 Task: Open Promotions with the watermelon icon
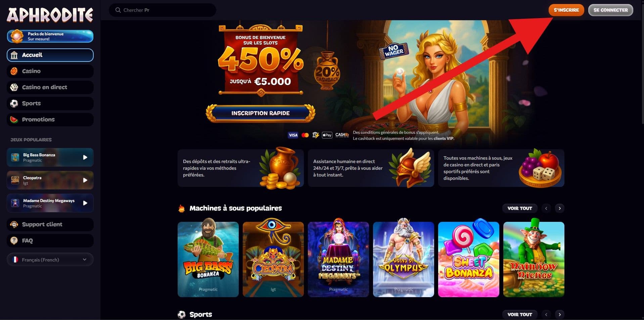[50, 120]
